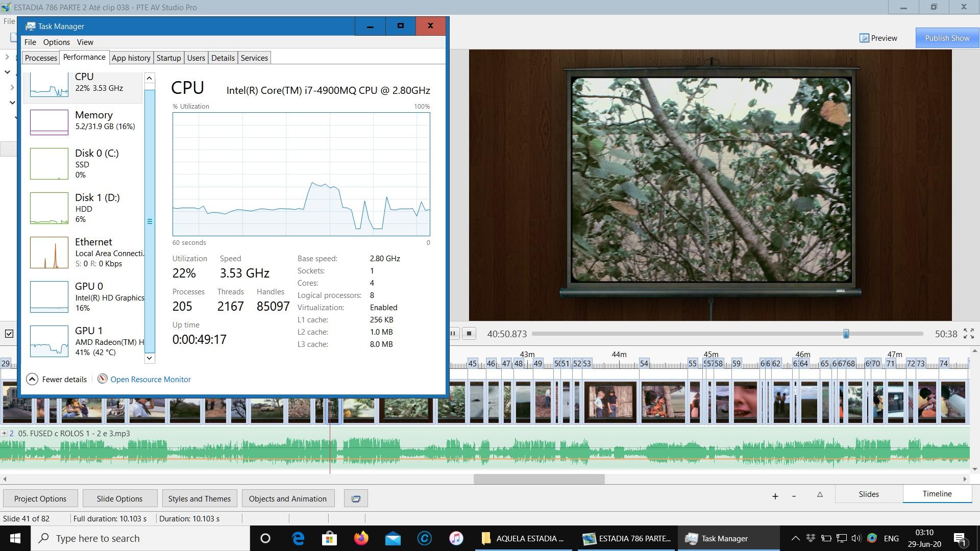Click the triangle waveform toggle icon
Viewport: 980px width, 551px height.
coord(820,494)
